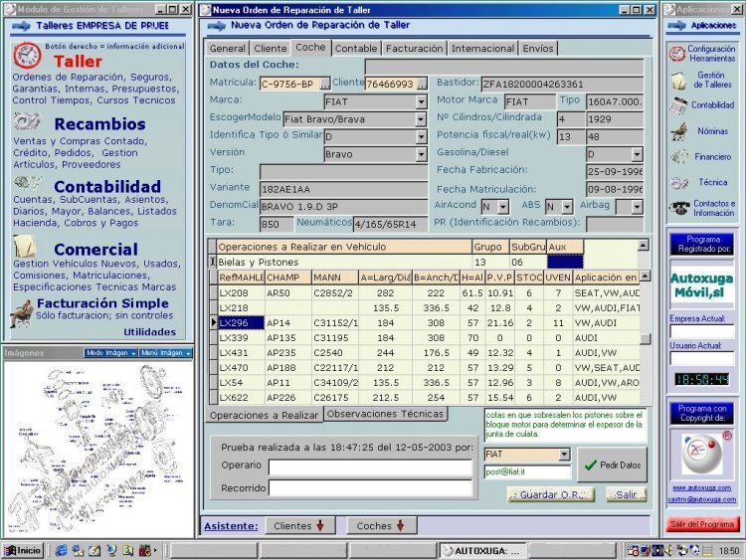Click the Pedir Datos button
Screen dimensions: 746x560
click(613, 465)
